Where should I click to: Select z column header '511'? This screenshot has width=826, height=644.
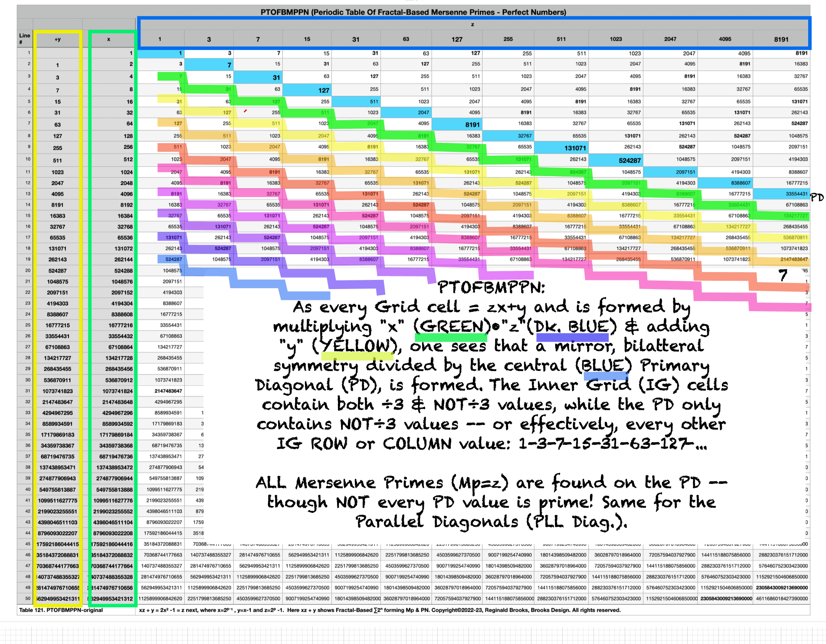click(561, 39)
